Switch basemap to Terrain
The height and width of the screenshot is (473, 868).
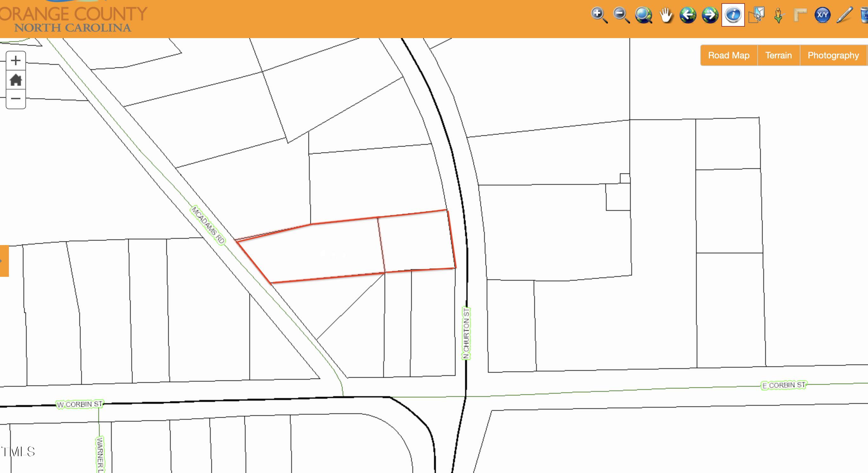(778, 55)
